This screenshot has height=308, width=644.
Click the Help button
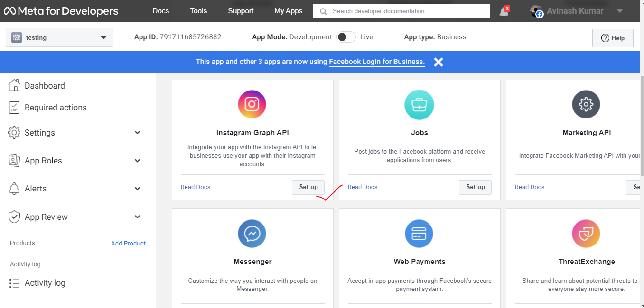(613, 38)
